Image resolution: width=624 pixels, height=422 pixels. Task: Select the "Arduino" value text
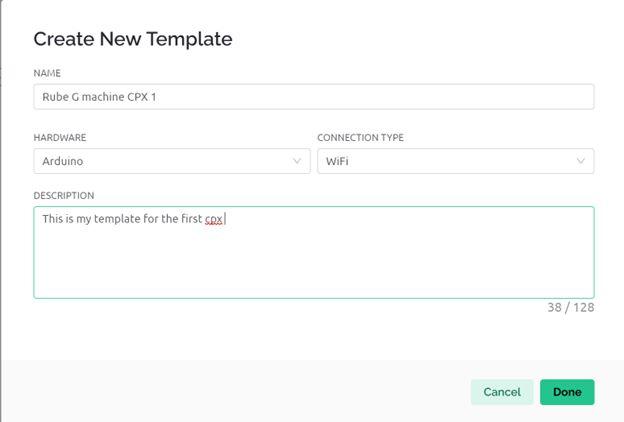63,161
